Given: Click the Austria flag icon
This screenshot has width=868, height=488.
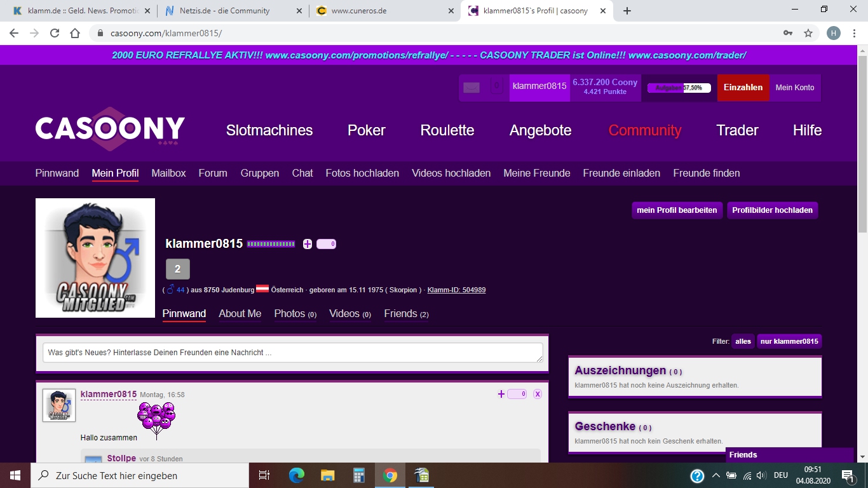Looking at the screenshot, I should [262, 289].
